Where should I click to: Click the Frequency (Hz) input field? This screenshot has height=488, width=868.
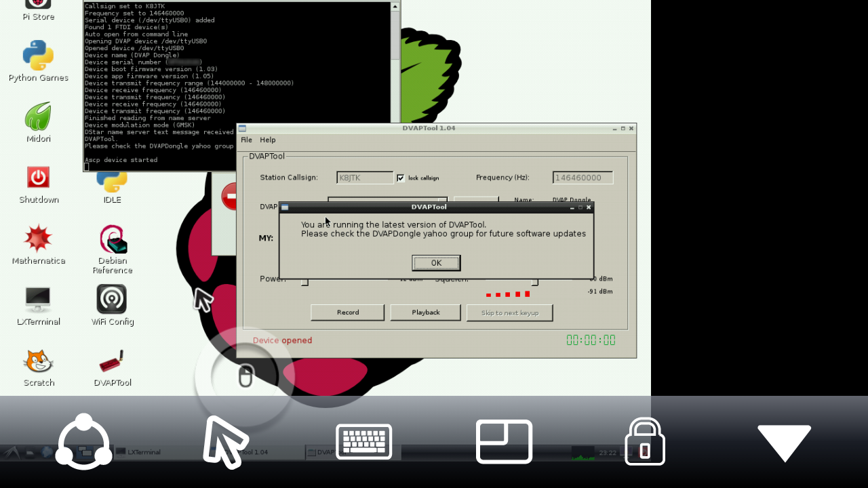point(583,178)
